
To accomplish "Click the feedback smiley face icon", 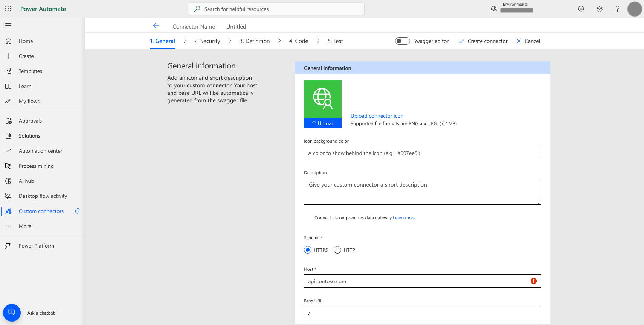I will (x=581, y=9).
